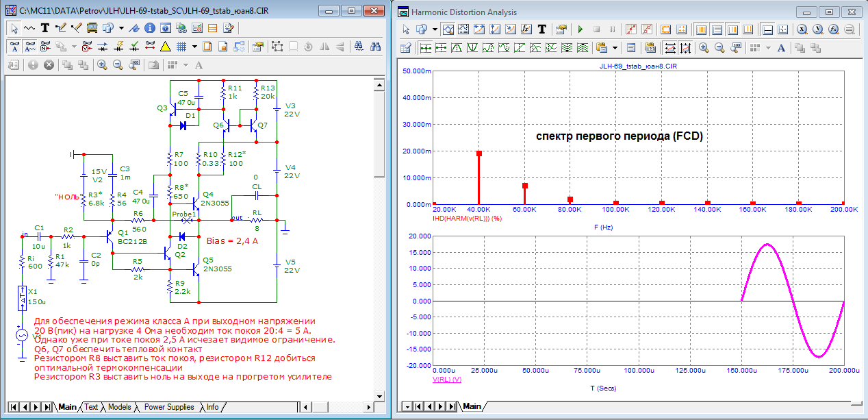The height and width of the screenshot is (420, 868).
Task: Switch to the Models tab
Action: tap(119, 407)
